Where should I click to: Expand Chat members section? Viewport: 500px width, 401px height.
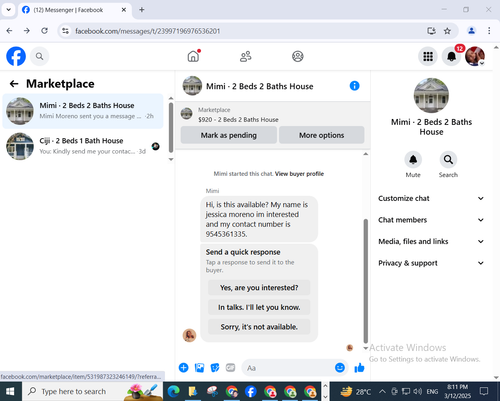click(x=431, y=220)
